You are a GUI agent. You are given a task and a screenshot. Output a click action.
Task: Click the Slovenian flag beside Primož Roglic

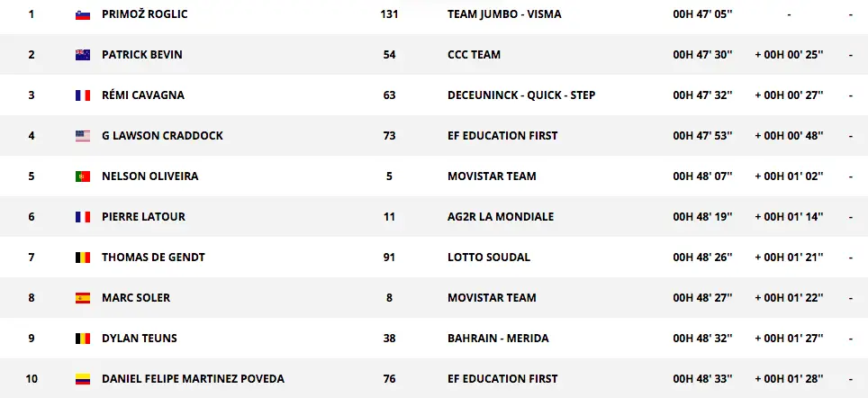click(x=83, y=14)
